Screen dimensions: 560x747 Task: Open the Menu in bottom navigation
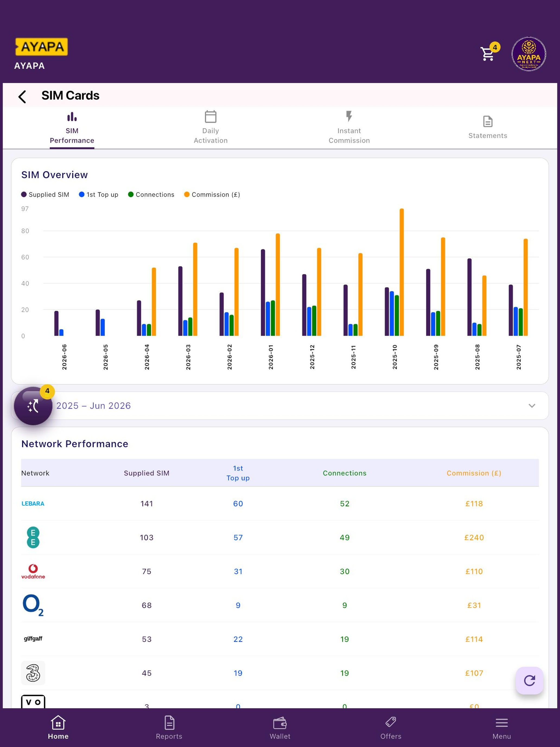pyautogui.click(x=502, y=727)
